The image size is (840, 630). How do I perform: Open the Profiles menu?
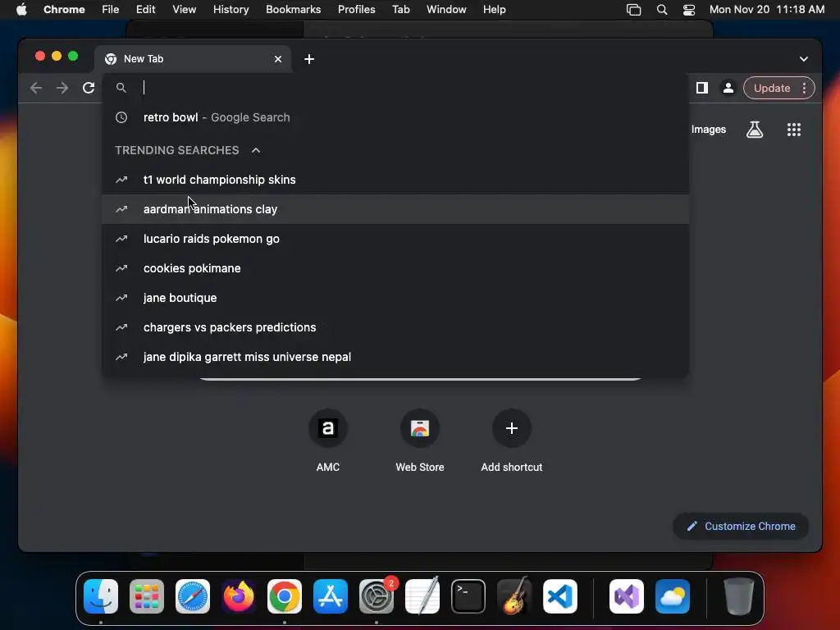click(356, 10)
